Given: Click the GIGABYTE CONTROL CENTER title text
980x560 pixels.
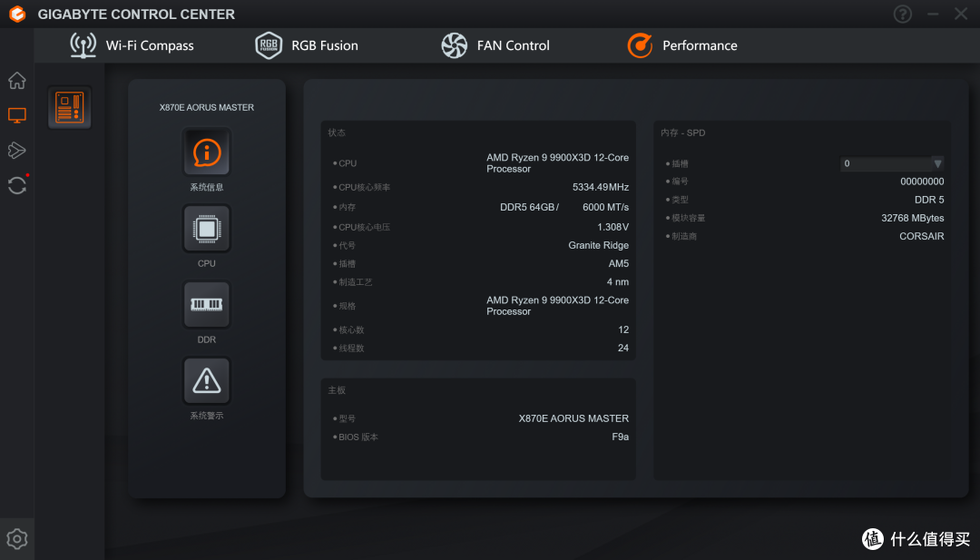Looking at the screenshot, I should point(136,14).
